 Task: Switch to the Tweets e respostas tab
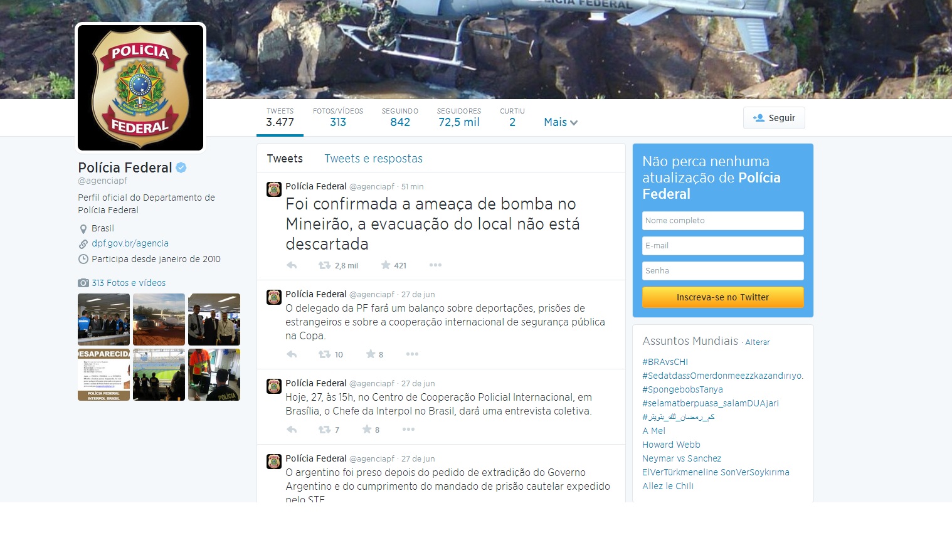click(373, 158)
